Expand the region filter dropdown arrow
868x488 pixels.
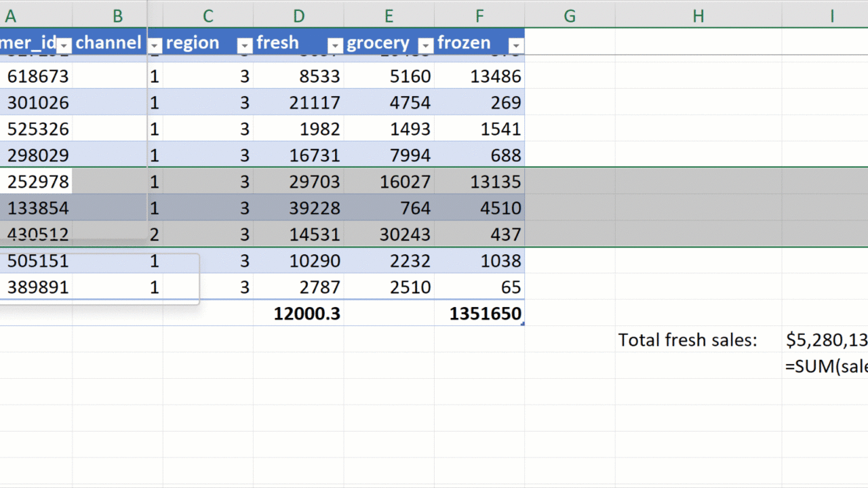click(245, 45)
